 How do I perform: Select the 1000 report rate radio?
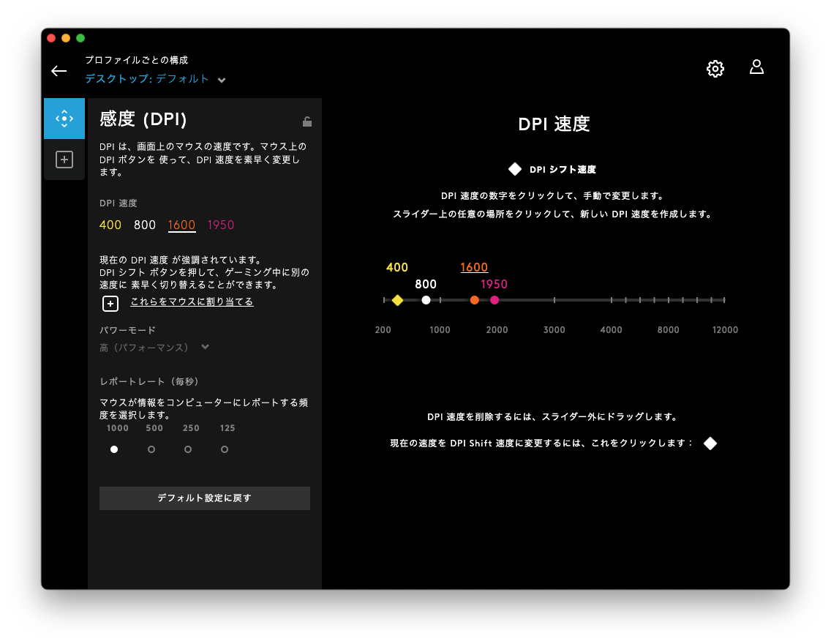pyautogui.click(x=114, y=449)
